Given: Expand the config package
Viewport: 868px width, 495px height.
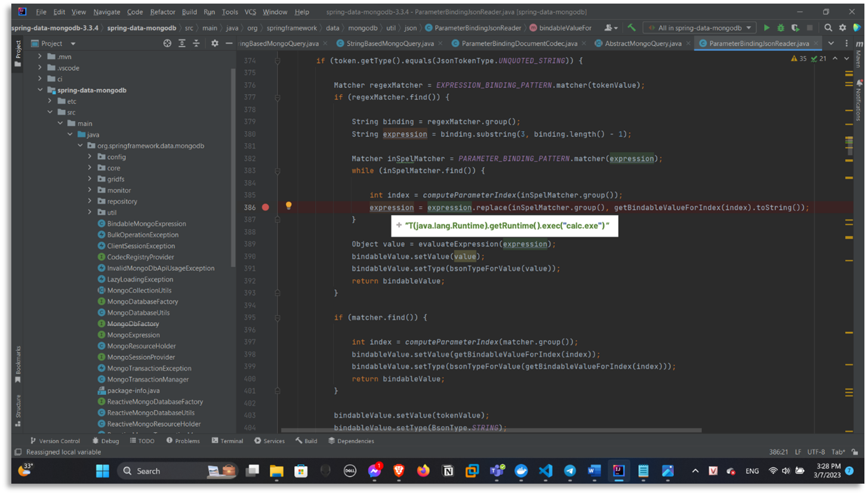Looking at the screenshot, I should pos(90,157).
